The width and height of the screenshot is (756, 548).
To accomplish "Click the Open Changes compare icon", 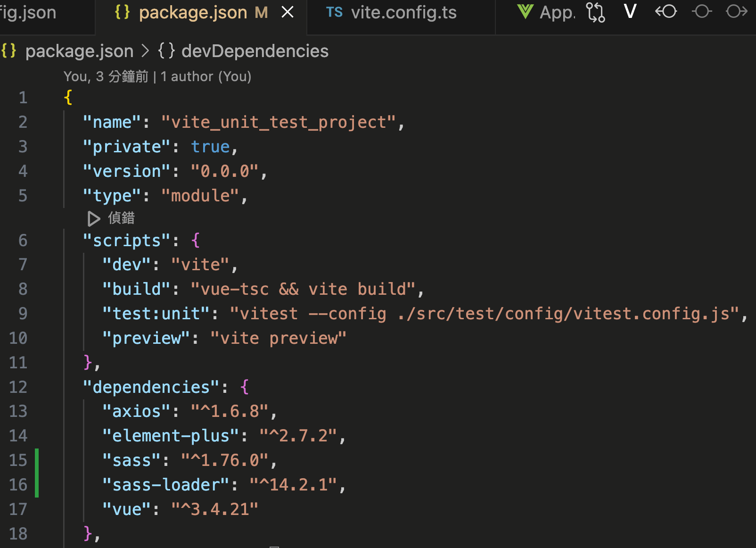I will (596, 12).
